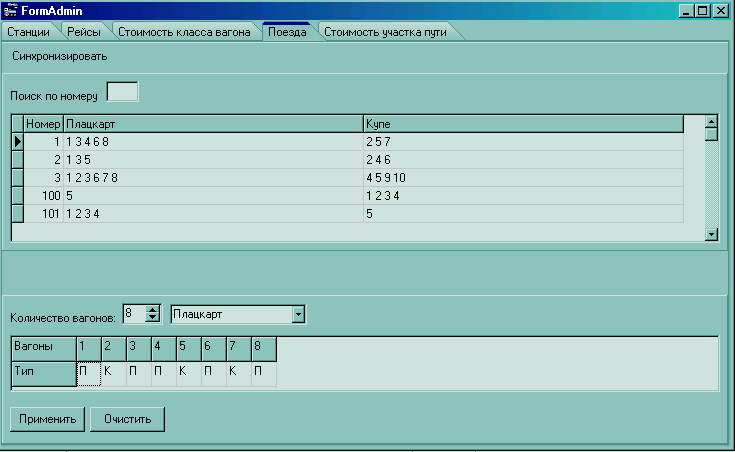Select type cell of wagon 3
Screen dimensions: 735x452
tap(139, 374)
